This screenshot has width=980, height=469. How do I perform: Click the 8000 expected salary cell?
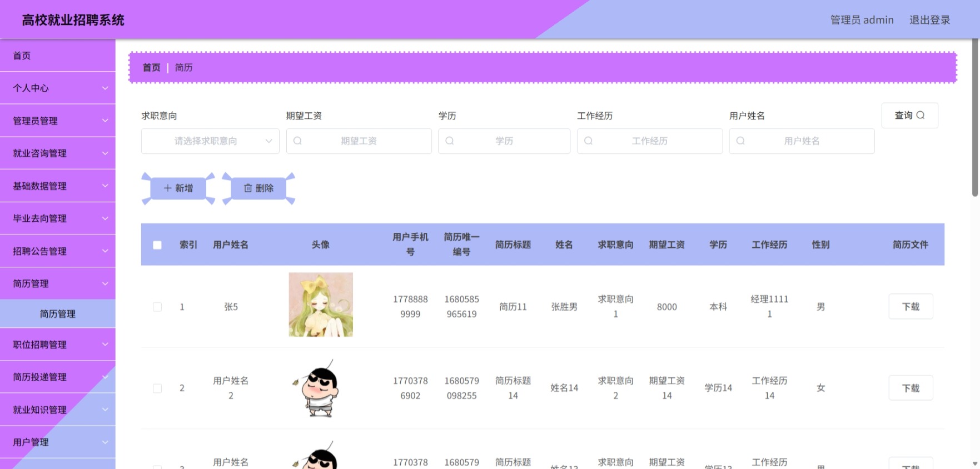click(x=667, y=307)
